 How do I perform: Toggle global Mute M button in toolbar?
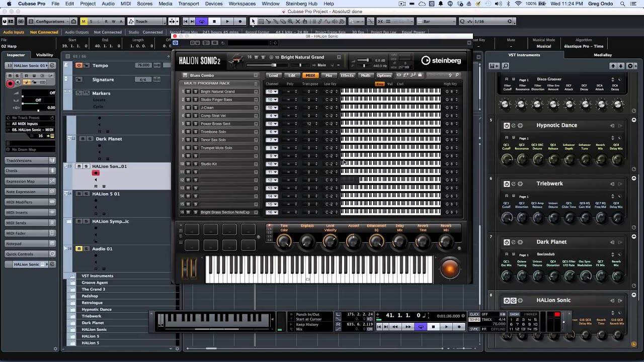tap(84, 21)
